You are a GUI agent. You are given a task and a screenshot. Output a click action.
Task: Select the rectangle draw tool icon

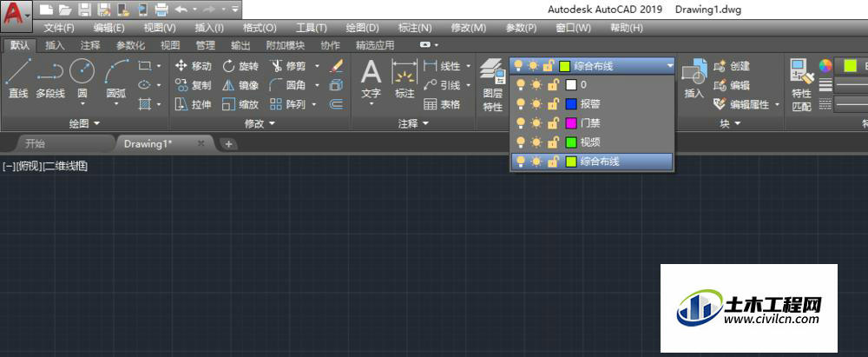144,66
